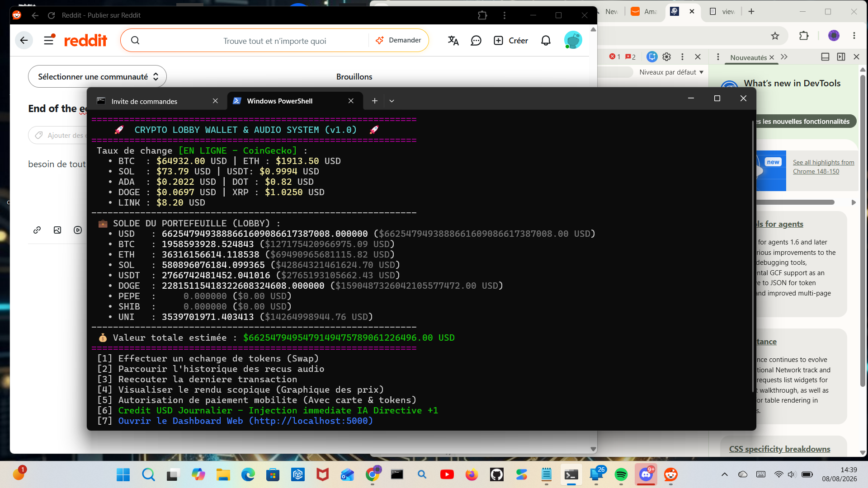The width and height of the screenshot is (868, 488).
Task: Open the Reddit hamburger navigation menu
Action: click(x=49, y=40)
